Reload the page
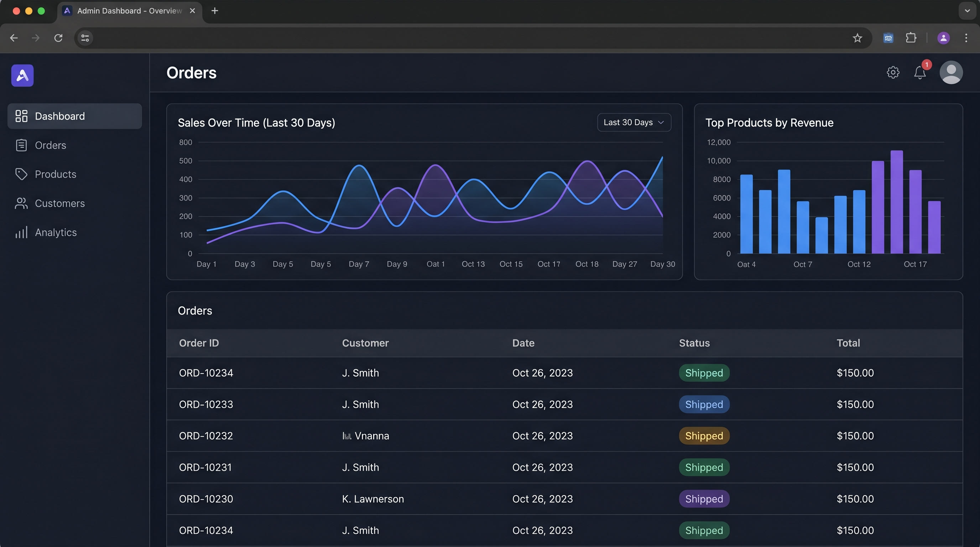Image resolution: width=980 pixels, height=547 pixels. pos(58,38)
